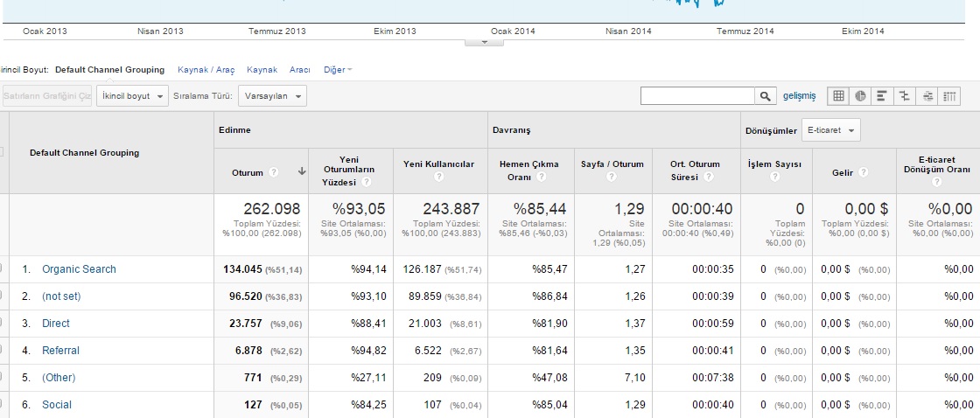Open the İkincil boyut dropdown
The width and height of the screenshot is (980, 418).
pyautogui.click(x=132, y=95)
